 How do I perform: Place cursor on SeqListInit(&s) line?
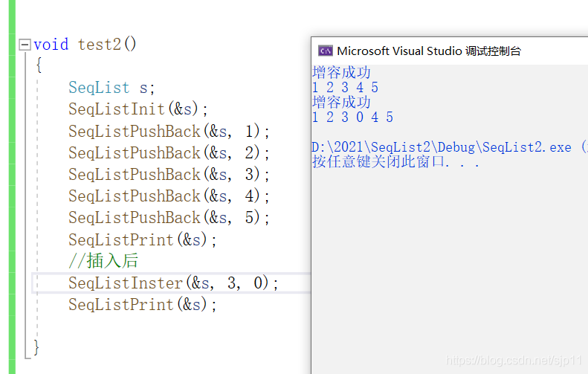138,109
